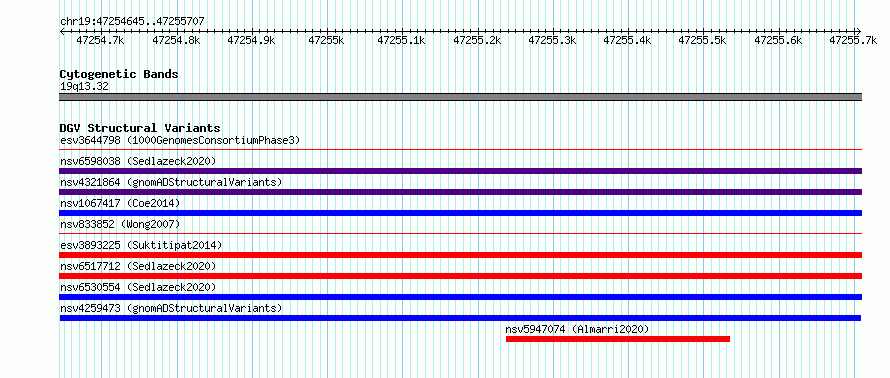Image resolution: width=890 pixels, height=378 pixels.
Task: Click the thin red line under nsv833852
Action: click(460, 233)
